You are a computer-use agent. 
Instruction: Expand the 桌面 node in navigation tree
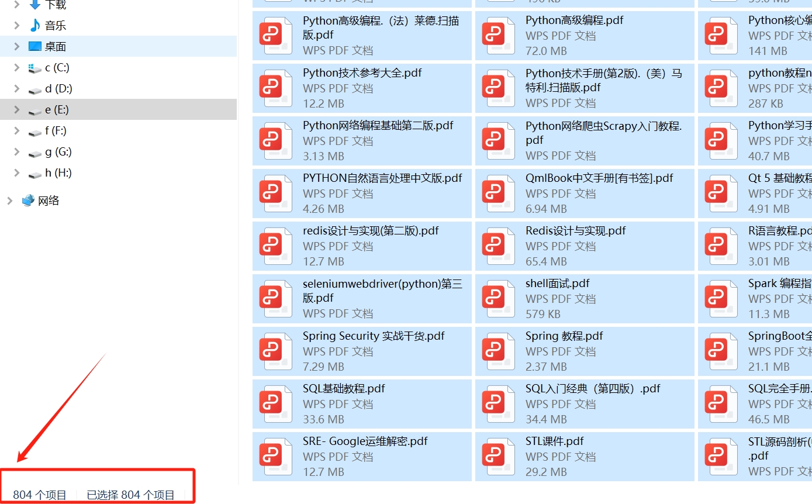(17, 46)
